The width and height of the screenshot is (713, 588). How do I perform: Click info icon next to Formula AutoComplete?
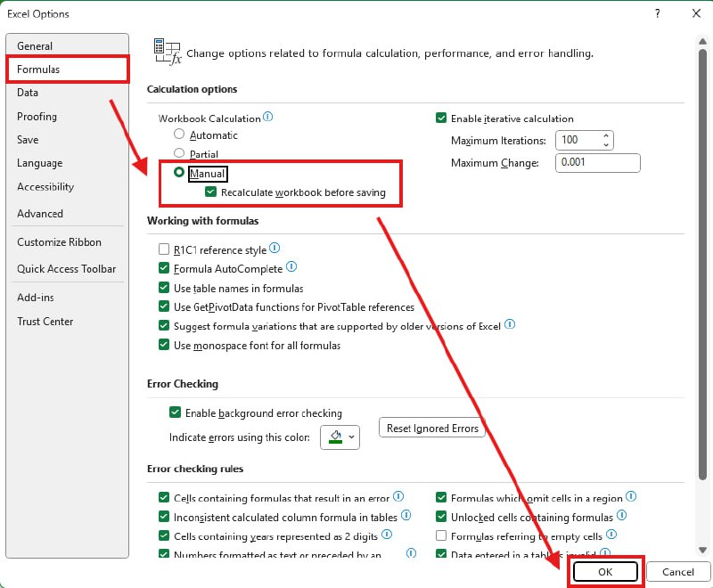pos(291,268)
